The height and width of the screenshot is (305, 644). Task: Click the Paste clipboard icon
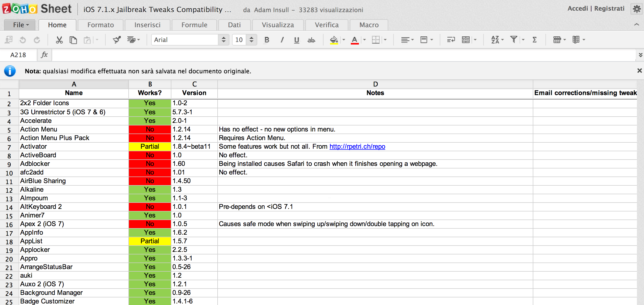[87, 40]
